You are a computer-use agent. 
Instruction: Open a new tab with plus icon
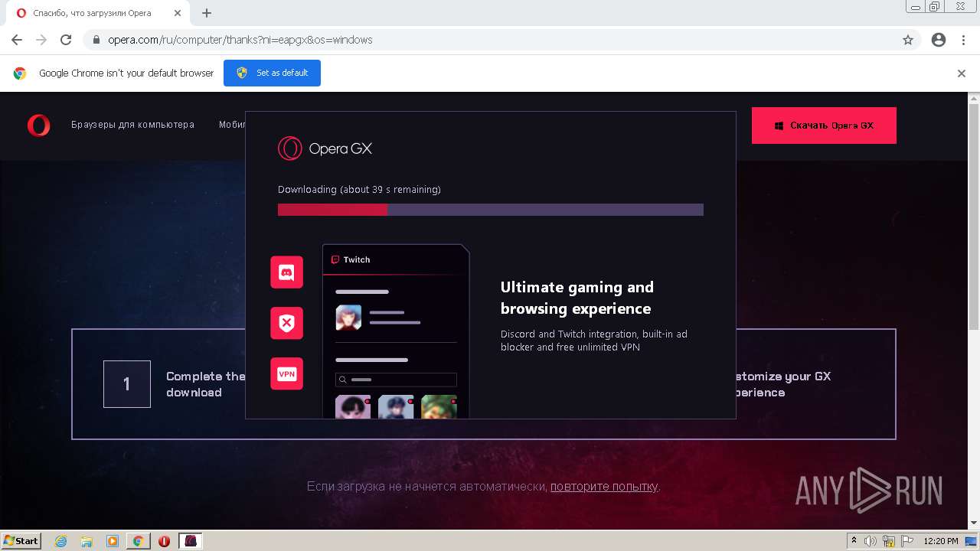tap(207, 13)
